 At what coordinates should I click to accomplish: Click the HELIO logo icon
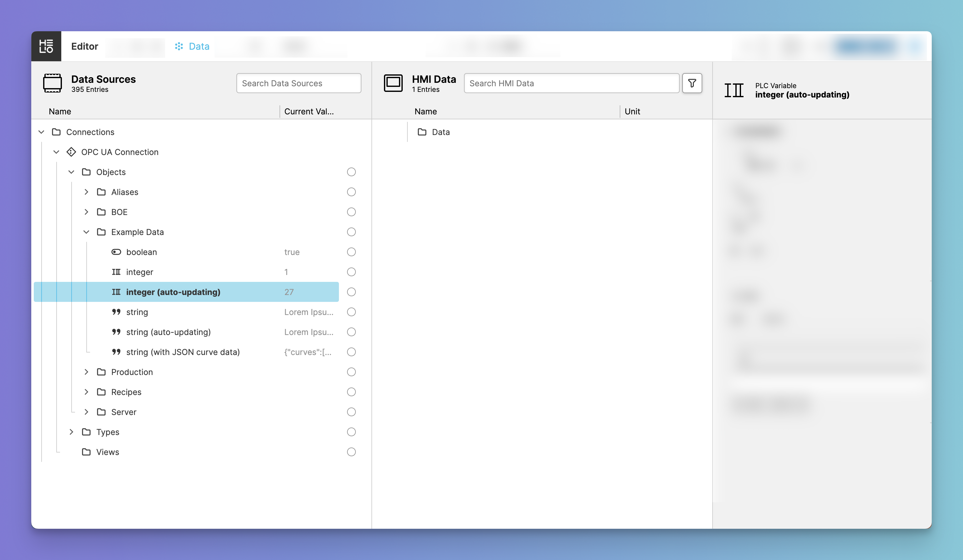coord(46,46)
